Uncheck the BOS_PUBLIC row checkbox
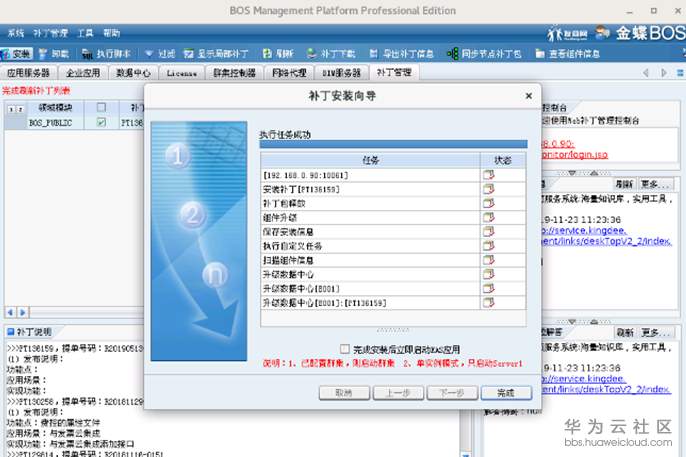Viewport: 686px width, 457px height. (101, 122)
